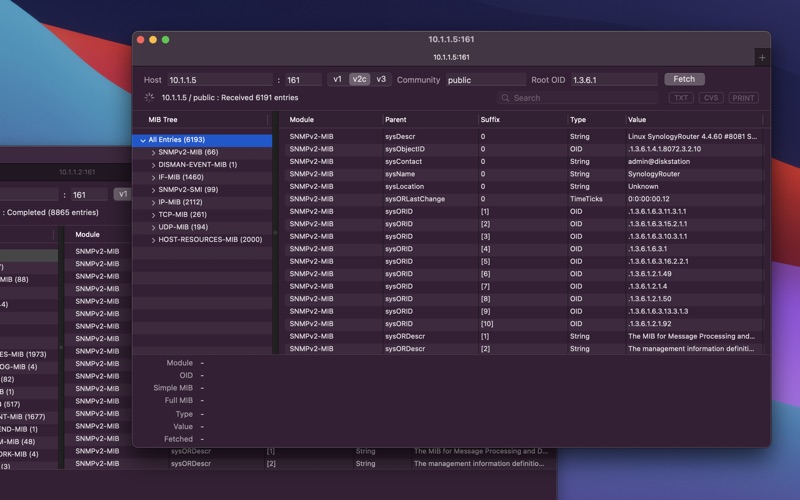This screenshot has width=800, height=500.
Task: Select the sysContact row
Action: point(524,162)
